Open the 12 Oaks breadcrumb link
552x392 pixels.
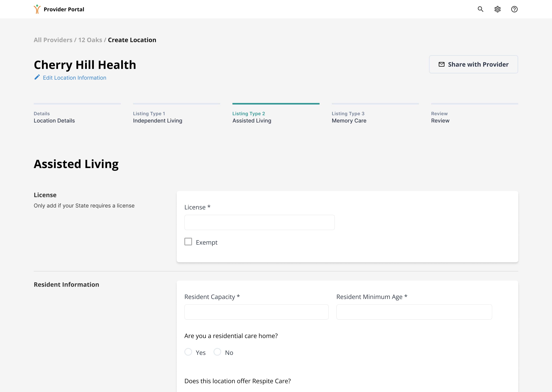click(90, 40)
